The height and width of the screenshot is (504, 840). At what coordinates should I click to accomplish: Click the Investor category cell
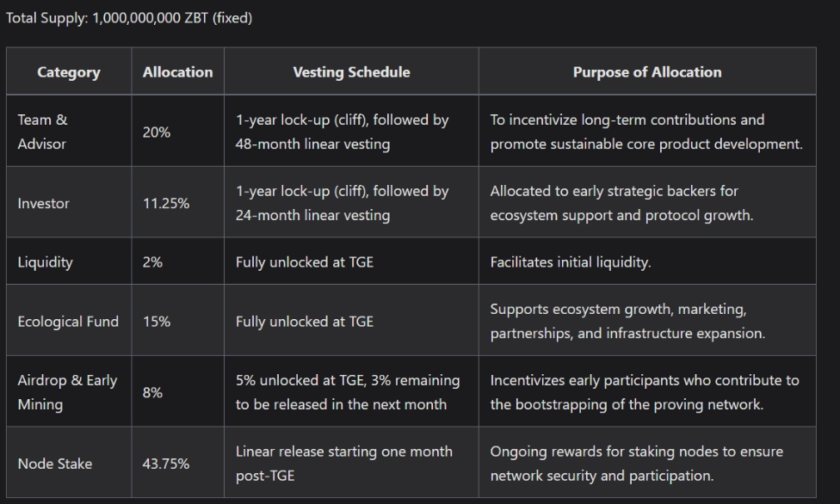click(43, 203)
